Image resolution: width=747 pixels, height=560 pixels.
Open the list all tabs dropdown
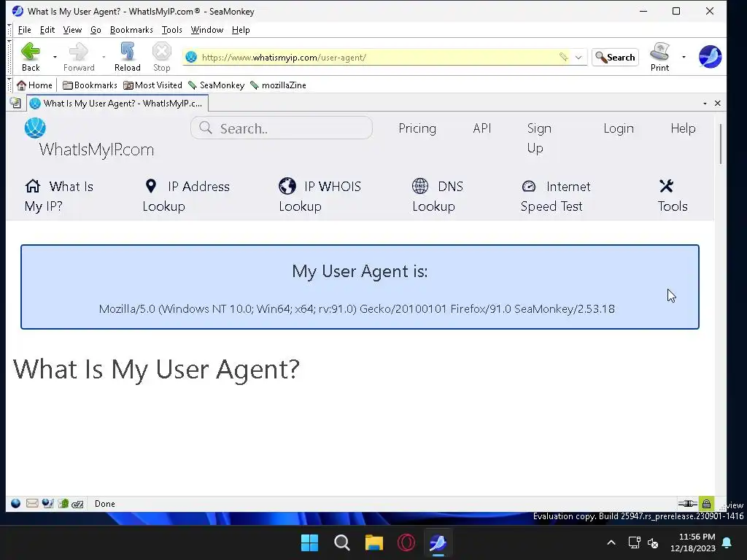point(705,104)
